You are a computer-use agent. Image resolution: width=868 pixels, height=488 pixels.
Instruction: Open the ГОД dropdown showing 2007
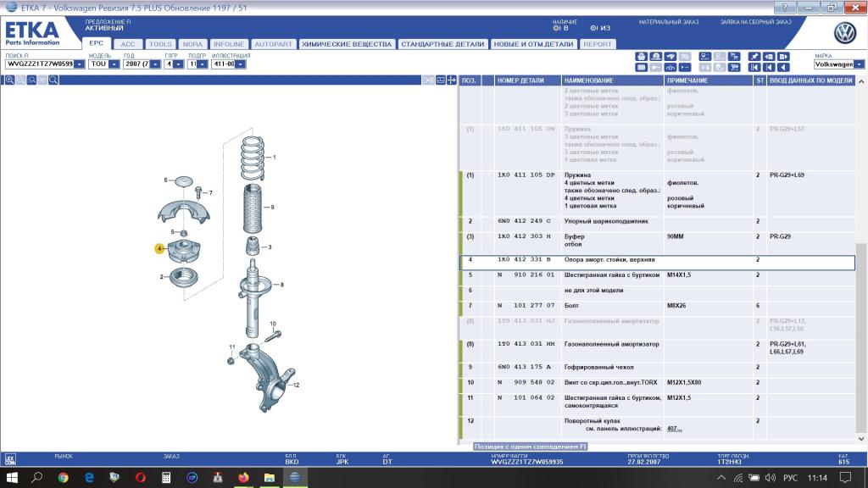155,64
